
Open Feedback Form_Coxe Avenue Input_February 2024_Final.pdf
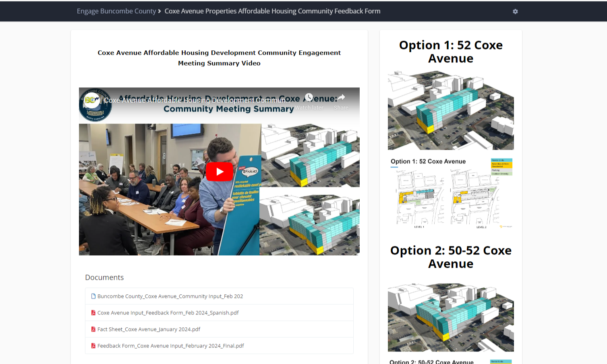[171, 346]
